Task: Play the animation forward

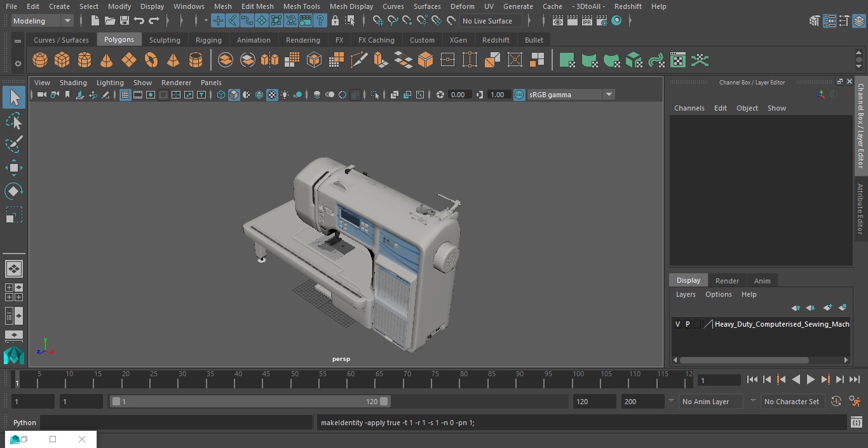Action: (x=810, y=379)
